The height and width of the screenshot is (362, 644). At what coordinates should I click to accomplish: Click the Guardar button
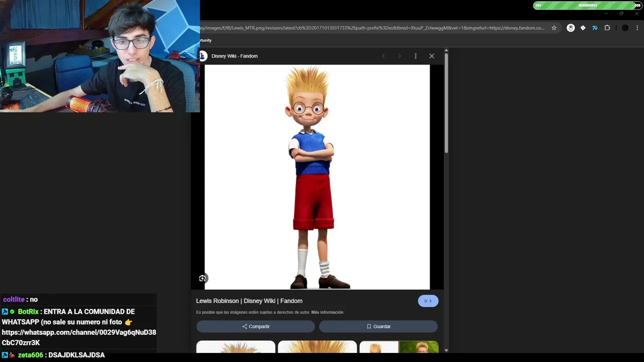[378, 326]
